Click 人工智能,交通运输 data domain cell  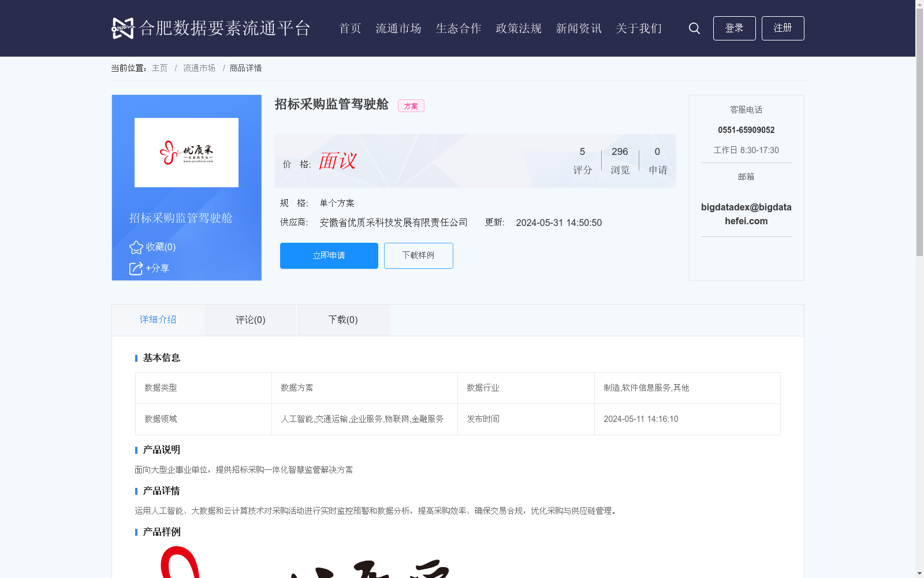pyautogui.click(x=364, y=419)
